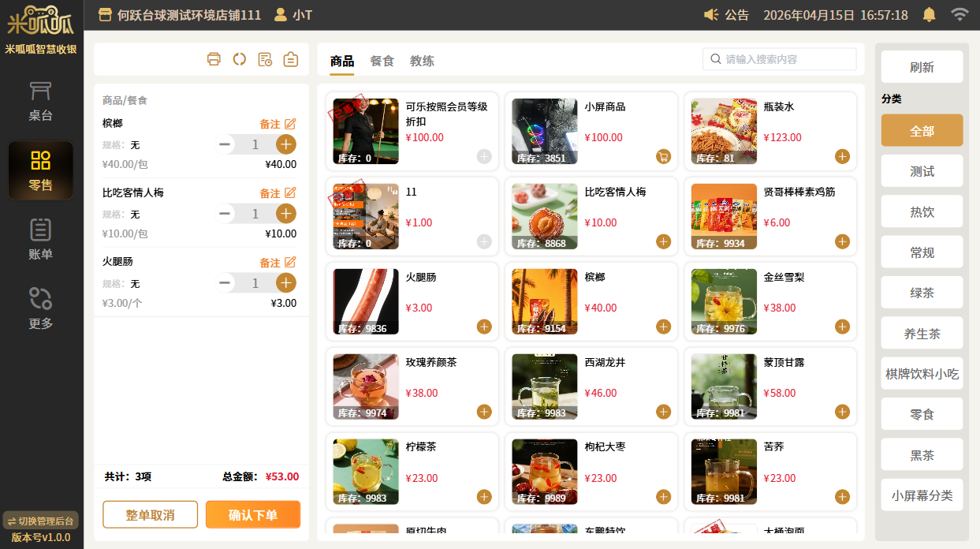This screenshot has width=980, height=549.
Task: Open notification bell in top bar
Action: [930, 15]
